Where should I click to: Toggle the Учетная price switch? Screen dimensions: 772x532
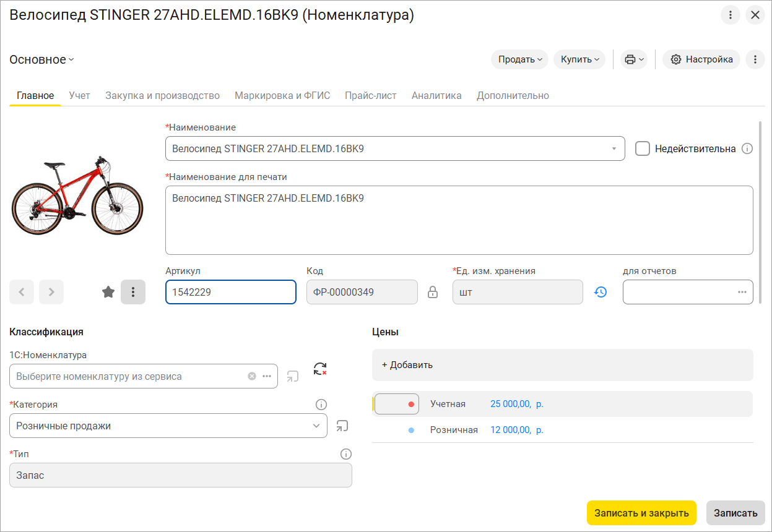tap(397, 404)
